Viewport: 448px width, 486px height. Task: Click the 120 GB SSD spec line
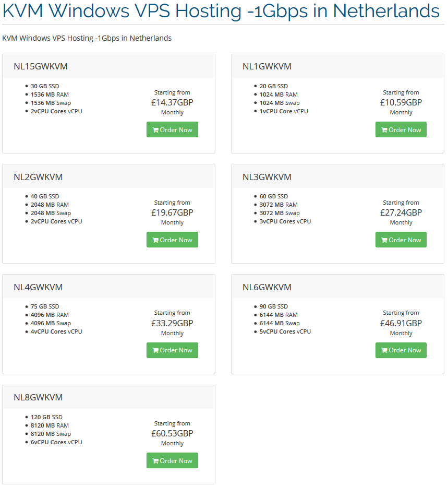coord(46,417)
